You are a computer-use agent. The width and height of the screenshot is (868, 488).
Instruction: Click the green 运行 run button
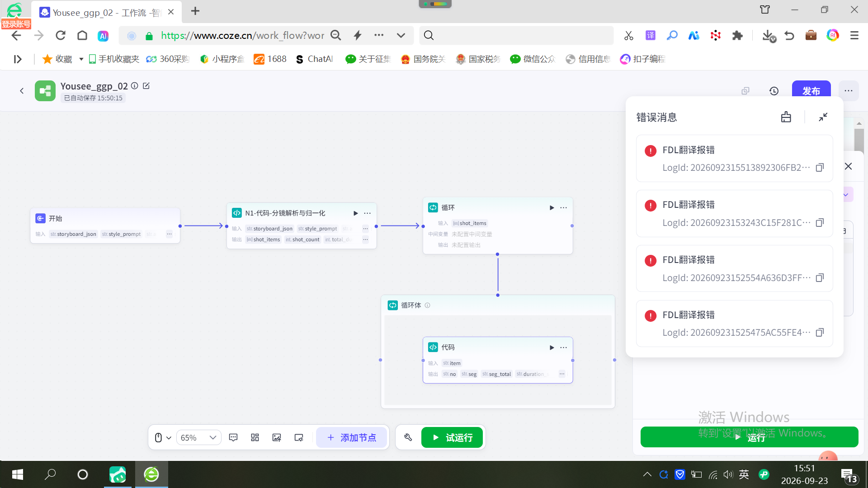click(749, 437)
